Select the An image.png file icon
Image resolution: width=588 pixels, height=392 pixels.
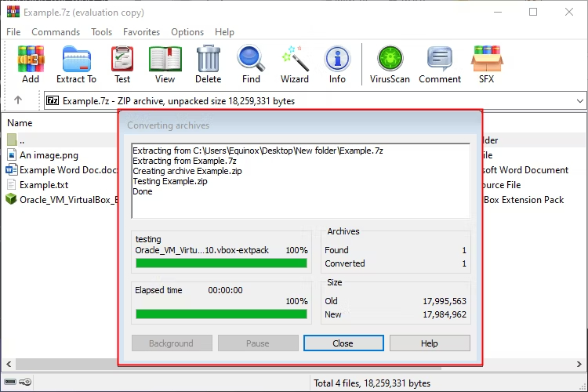point(12,155)
